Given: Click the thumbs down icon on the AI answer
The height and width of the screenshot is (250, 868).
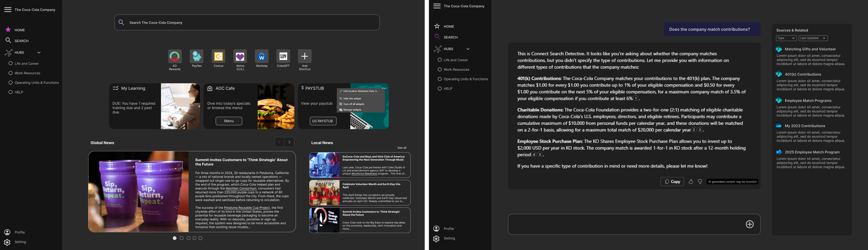Looking at the screenshot, I should tap(700, 181).
